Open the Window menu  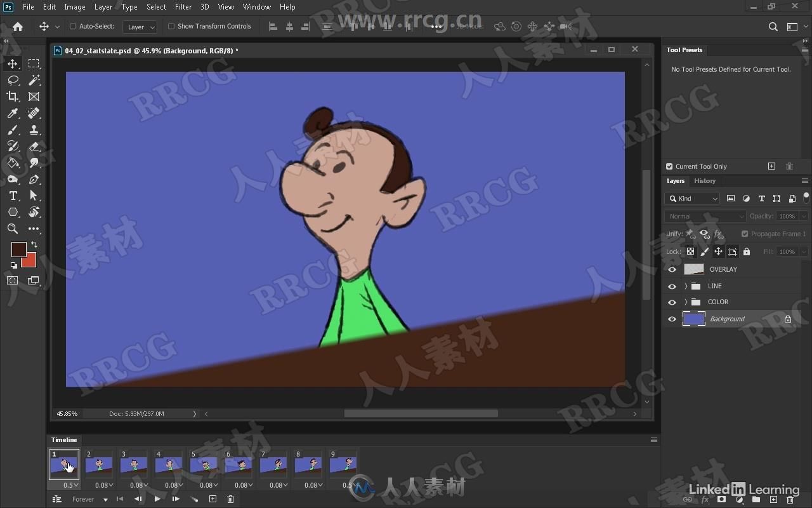[x=257, y=7]
